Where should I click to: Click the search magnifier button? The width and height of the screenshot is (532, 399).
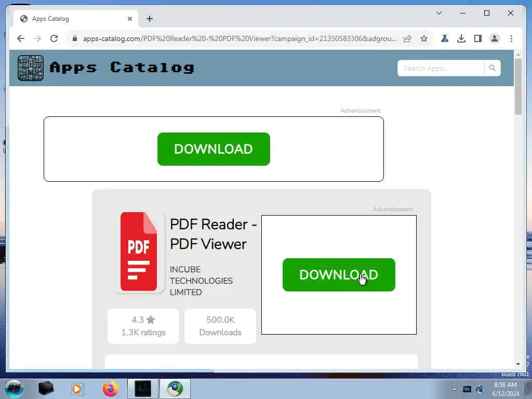click(x=493, y=68)
